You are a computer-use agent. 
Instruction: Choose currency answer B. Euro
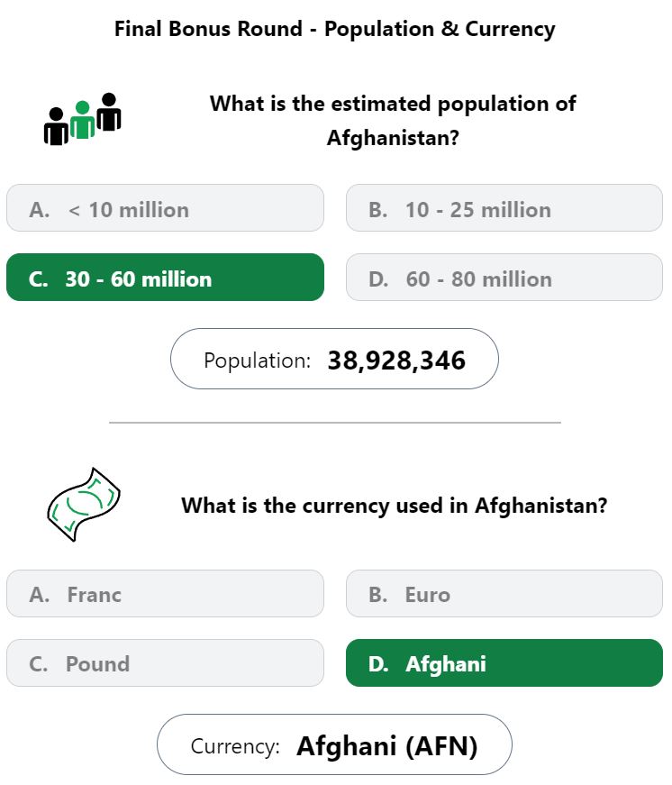click(x=504, y=594)
